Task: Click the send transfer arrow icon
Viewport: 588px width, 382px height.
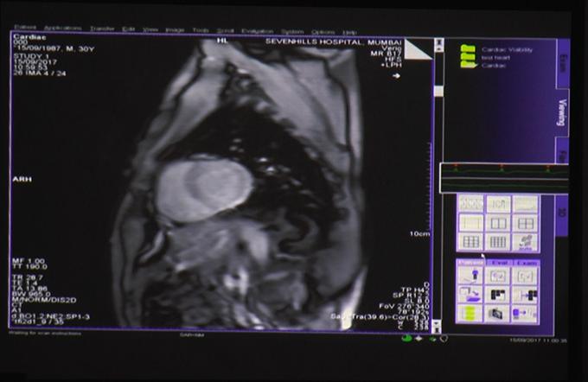Action: coord(526,314)
